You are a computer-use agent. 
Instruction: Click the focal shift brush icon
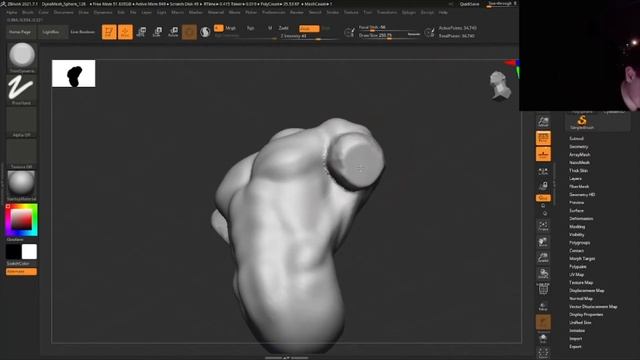click(x=349, y=32)
